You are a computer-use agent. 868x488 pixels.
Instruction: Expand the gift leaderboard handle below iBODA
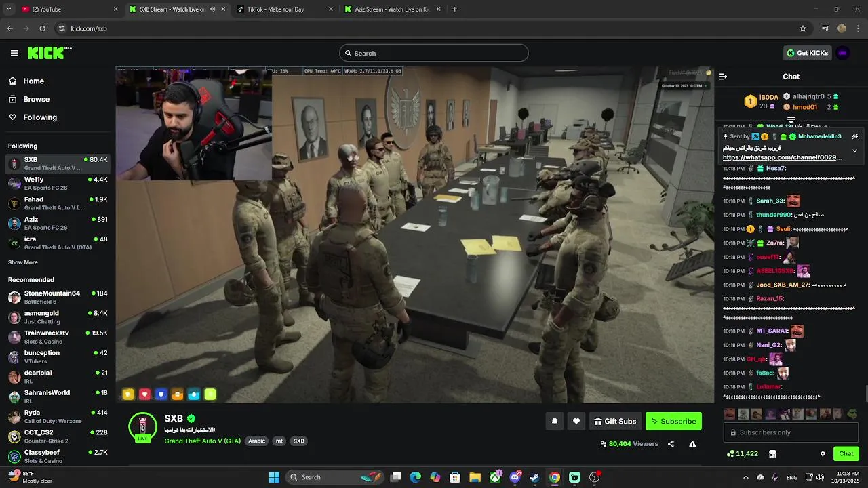point(791,120)
